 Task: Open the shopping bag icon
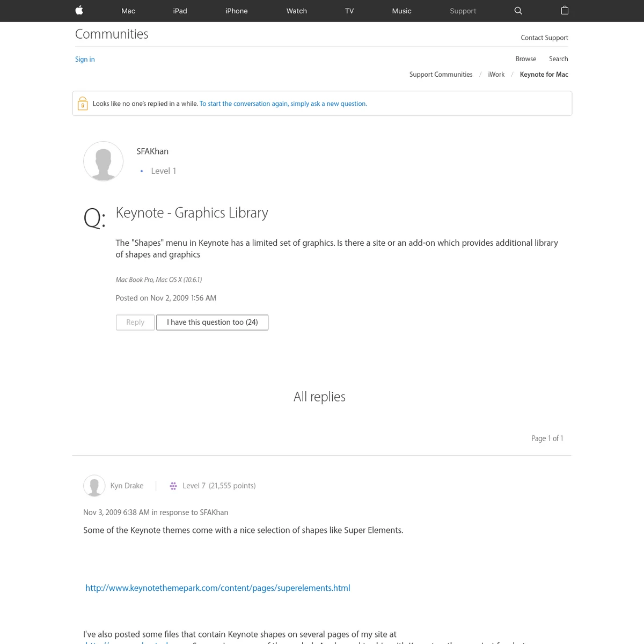tap(565, 11)
